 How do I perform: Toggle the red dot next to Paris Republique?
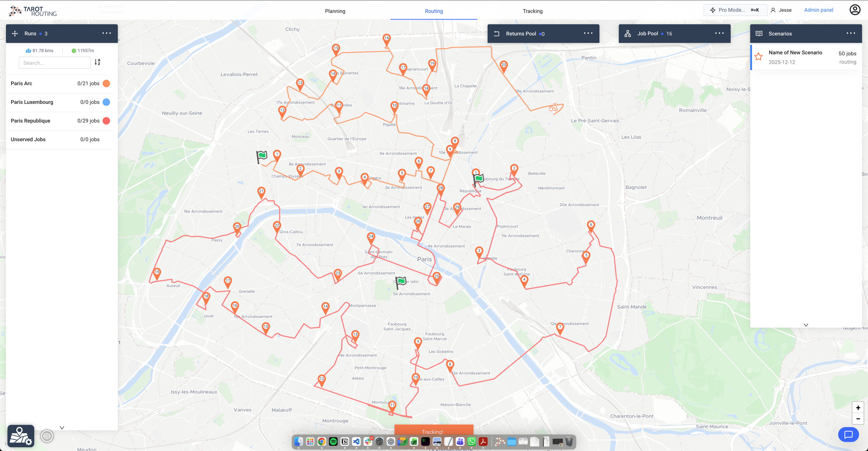tap(106, 120)
